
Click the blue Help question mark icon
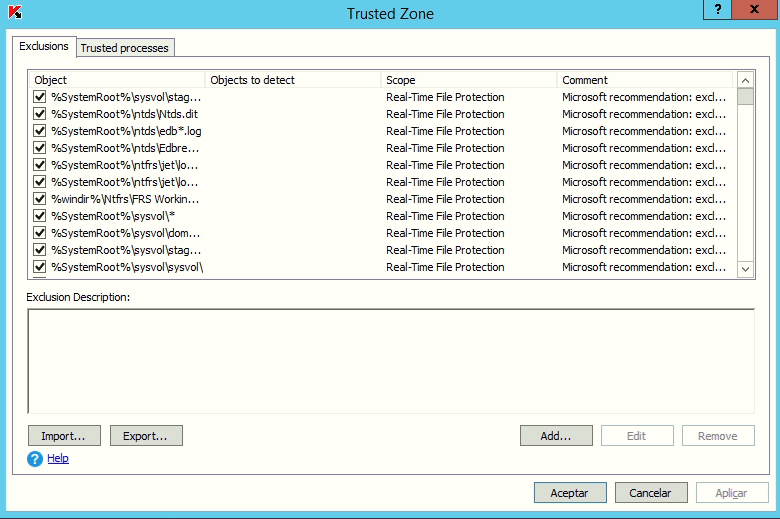coord(35,459)
